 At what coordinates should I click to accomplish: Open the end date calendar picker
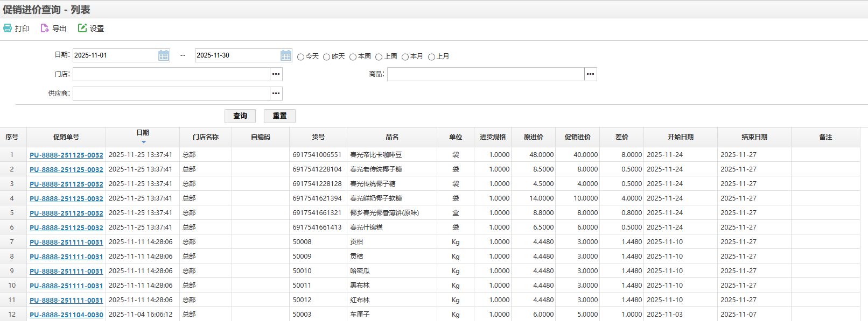click(x=286, y=55)
